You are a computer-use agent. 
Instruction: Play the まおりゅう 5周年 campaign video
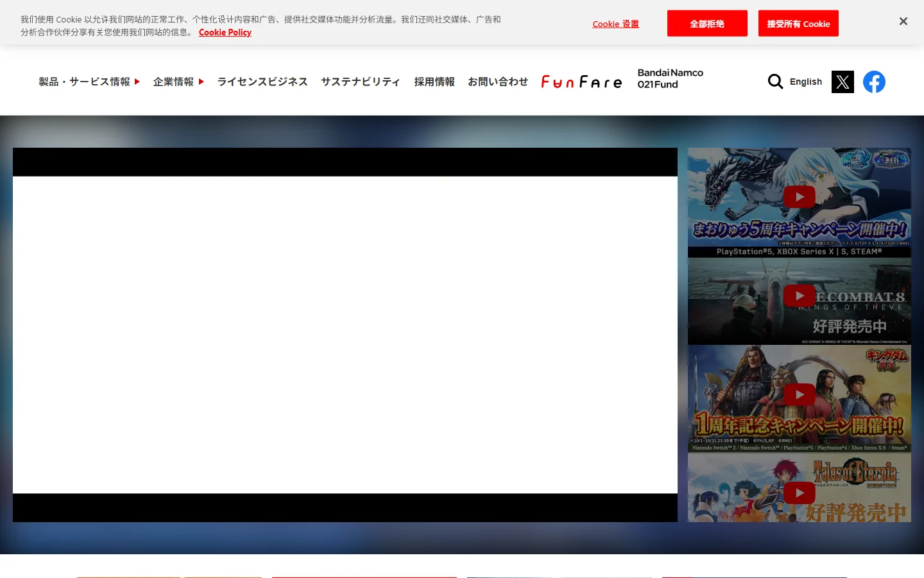click(x=799, y=197)
